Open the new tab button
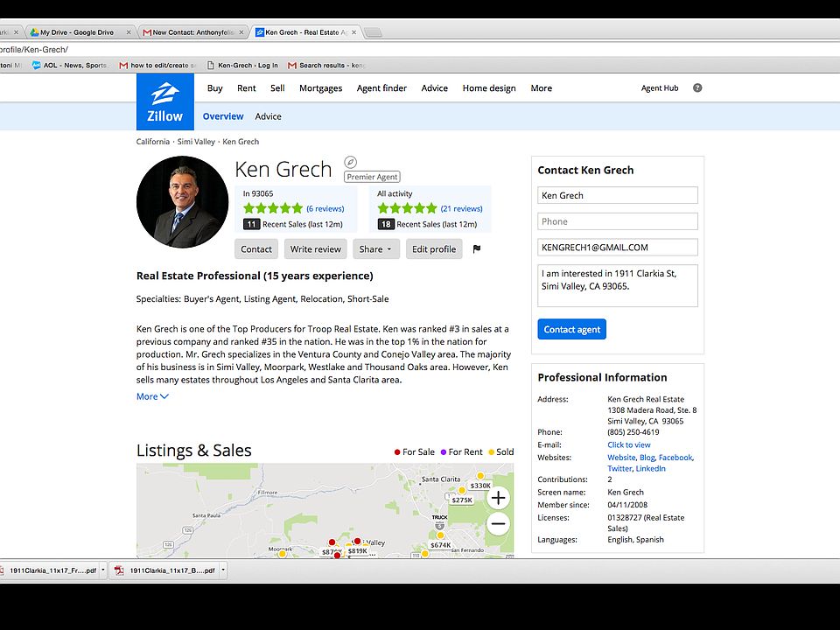The image size is (840, 630). click(374, 32)
